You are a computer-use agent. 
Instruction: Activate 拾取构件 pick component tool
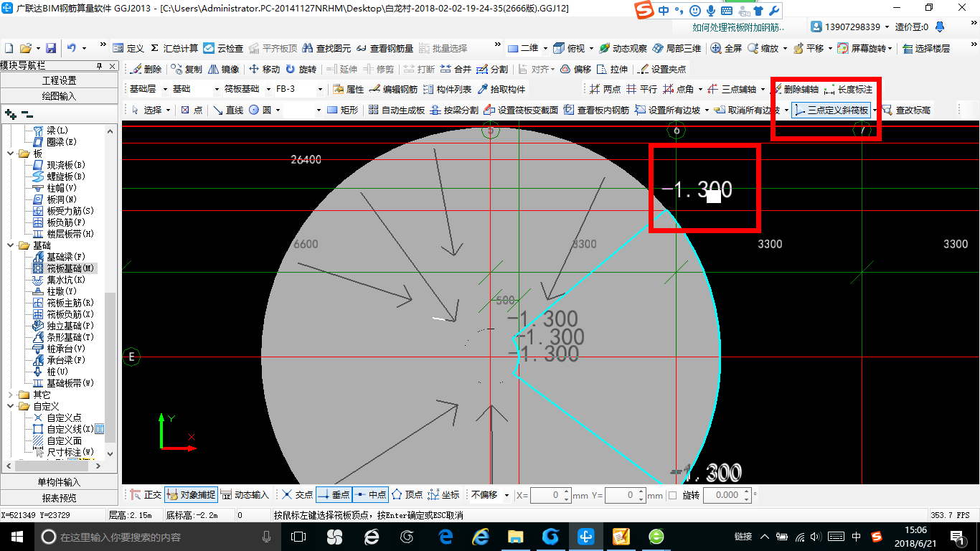501,90
